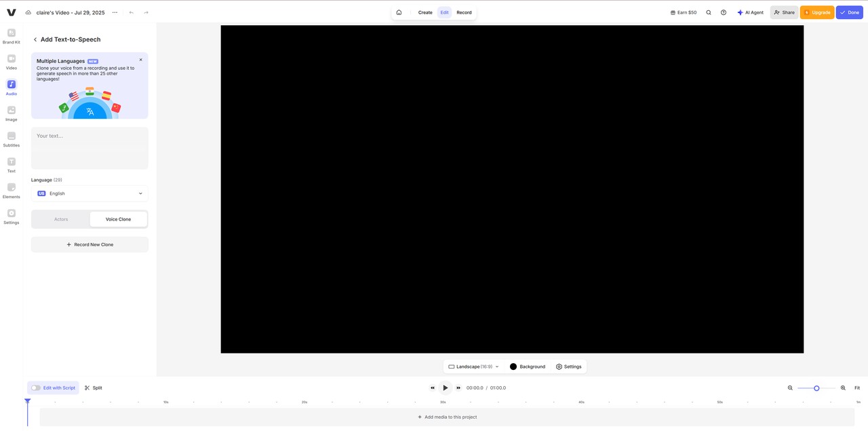The image size is (868, 431).
Task: Open the Elements sidebar panel
Action: click(x=12, y=191)
